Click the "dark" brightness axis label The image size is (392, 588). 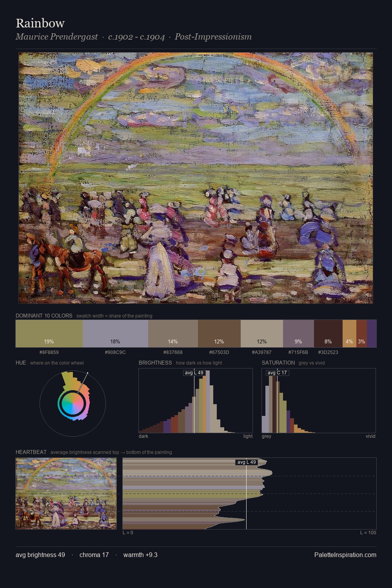[x=143, y=436]
